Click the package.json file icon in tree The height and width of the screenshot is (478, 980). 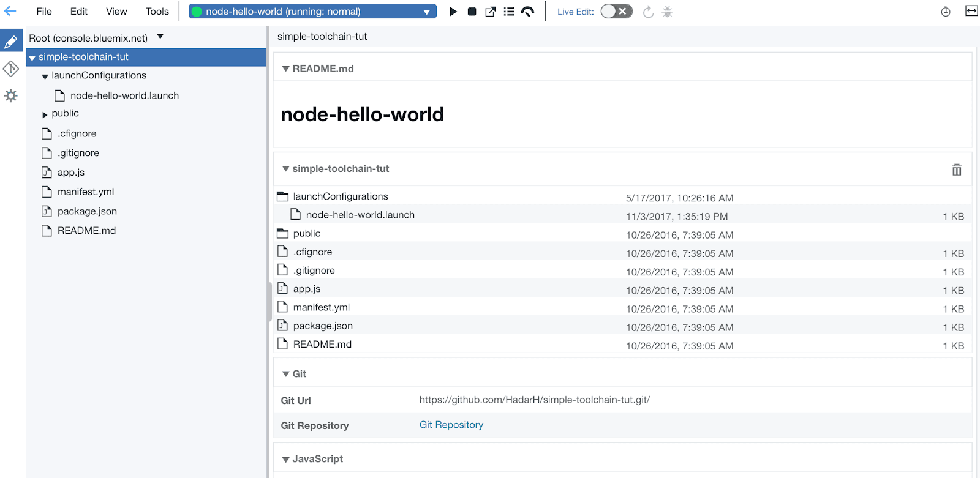pos(47,211)
